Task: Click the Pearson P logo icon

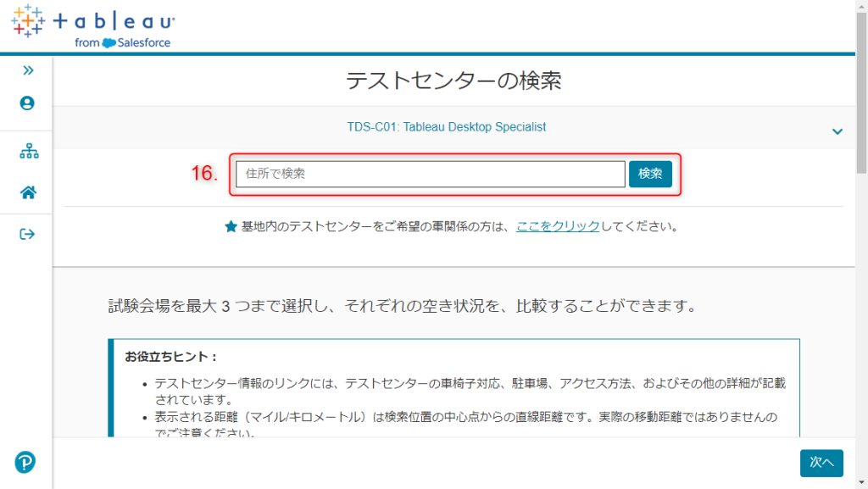Action: click(x=25, y=462)
